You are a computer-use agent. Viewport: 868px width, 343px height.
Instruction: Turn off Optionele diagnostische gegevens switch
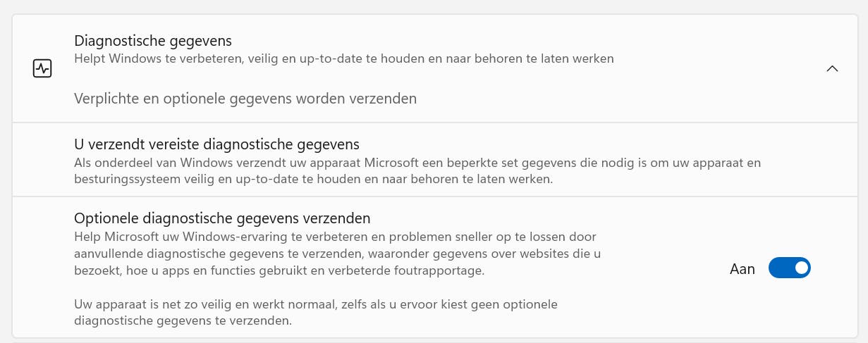coord(789,268)
